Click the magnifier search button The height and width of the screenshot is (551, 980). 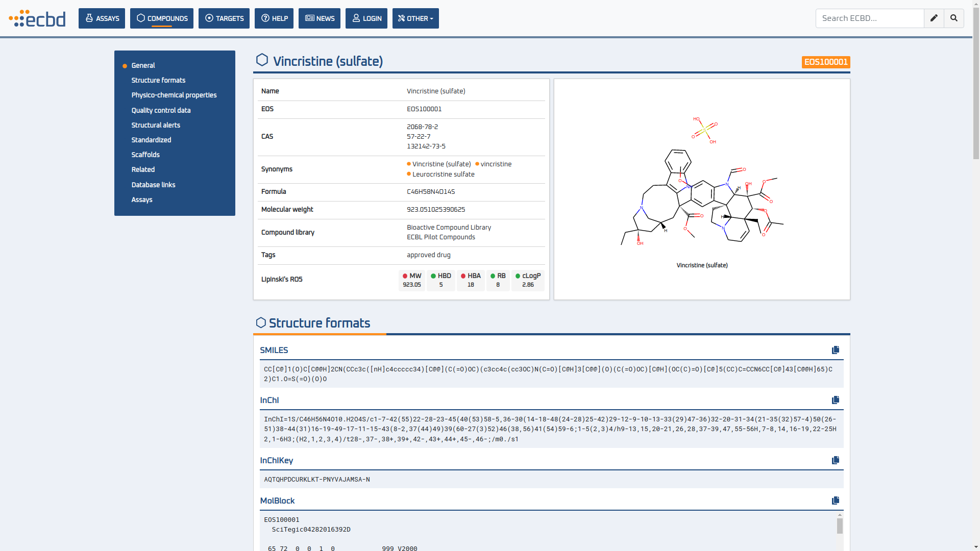click(x=953, y=18)
